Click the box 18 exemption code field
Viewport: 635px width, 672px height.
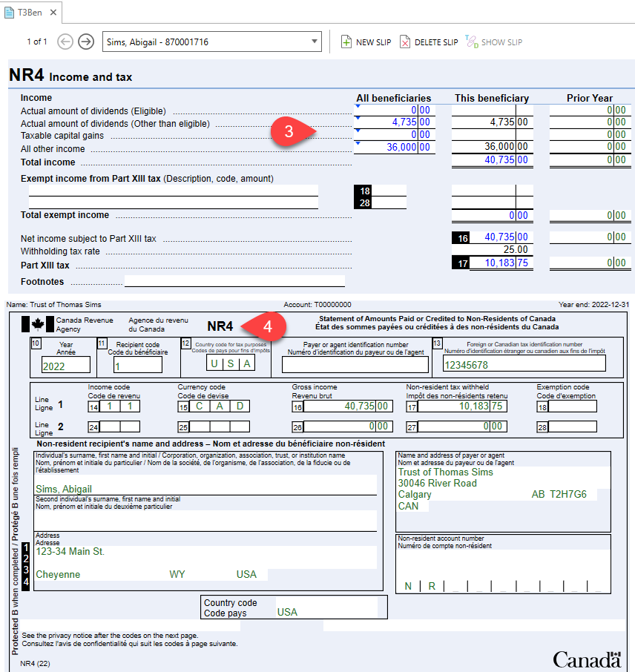[x=389, y=191]
